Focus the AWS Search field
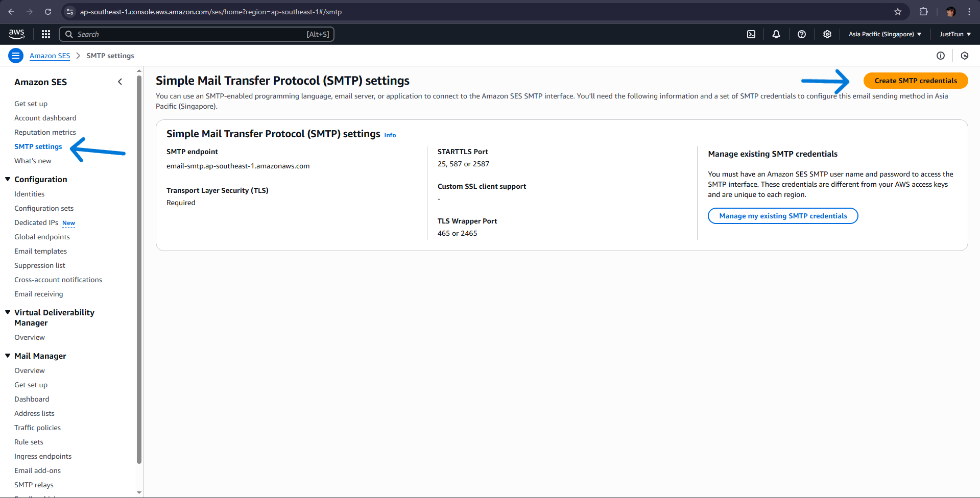The image size is (980, 498). pos(197,34)
